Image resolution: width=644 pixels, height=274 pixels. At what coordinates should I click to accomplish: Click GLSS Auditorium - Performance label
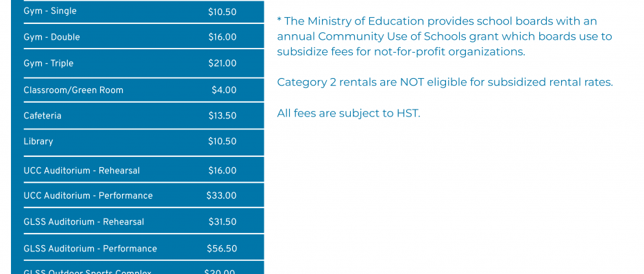90,249
